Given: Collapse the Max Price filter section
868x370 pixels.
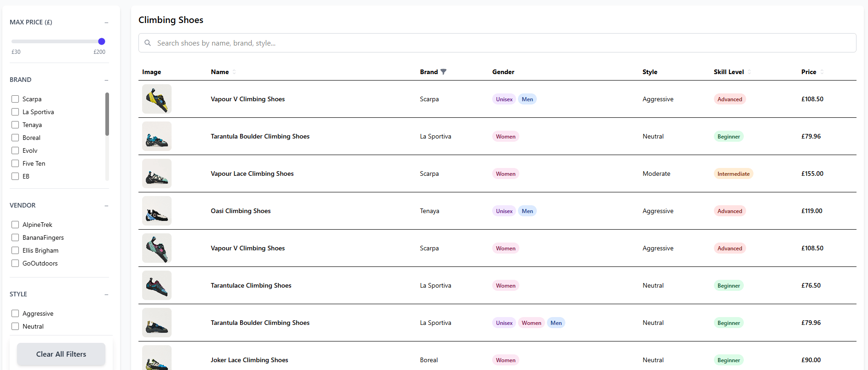Looking at the screenshot, I should 106,23.
